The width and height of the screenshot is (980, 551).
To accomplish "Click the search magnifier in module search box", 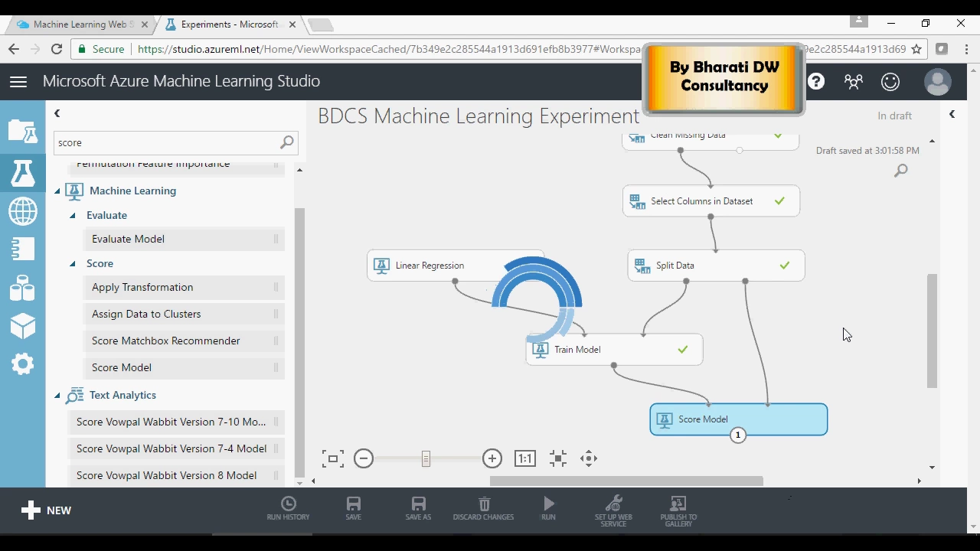I will (287, 142).
